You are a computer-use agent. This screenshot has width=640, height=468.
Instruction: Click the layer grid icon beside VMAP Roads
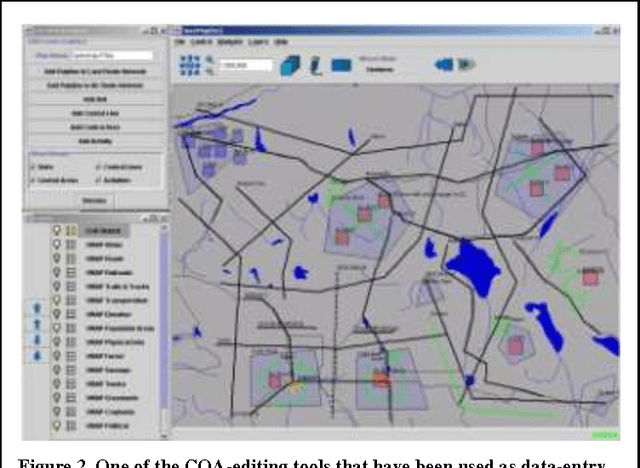click(x=71, y=256)
